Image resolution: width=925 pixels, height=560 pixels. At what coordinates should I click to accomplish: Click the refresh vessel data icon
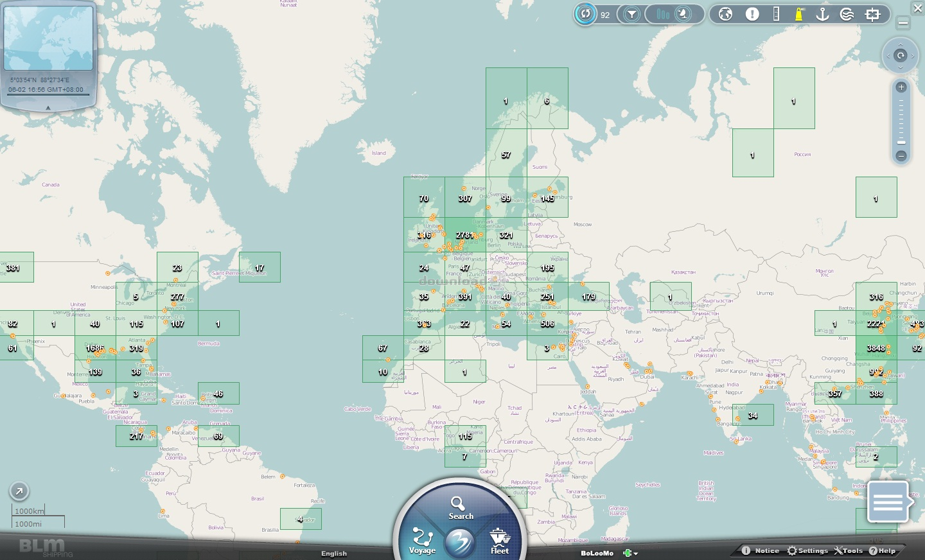click(x=585, y=14)
